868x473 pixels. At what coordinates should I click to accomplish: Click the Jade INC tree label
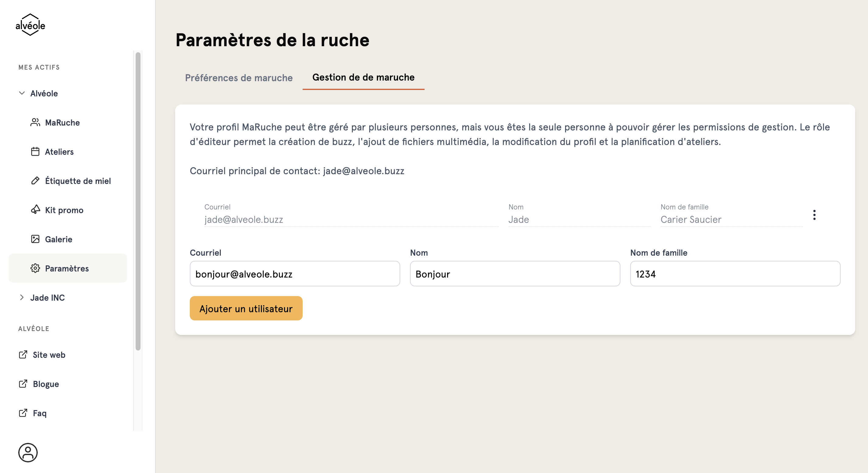47,298
